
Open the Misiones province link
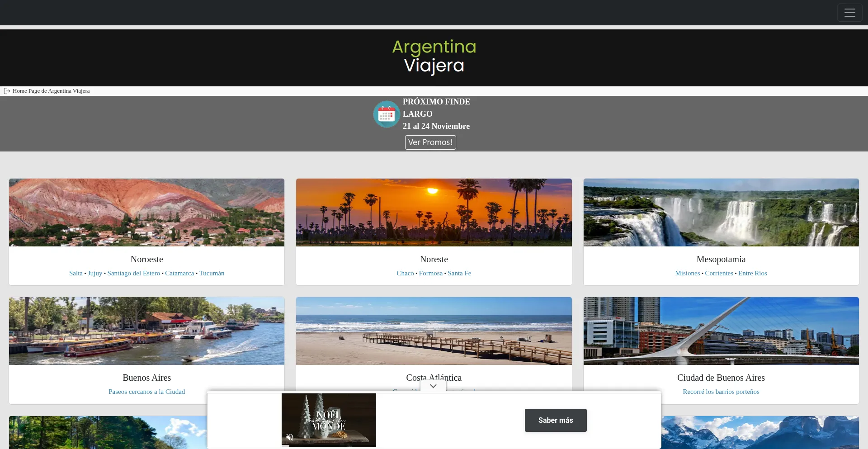coord(688,273)
